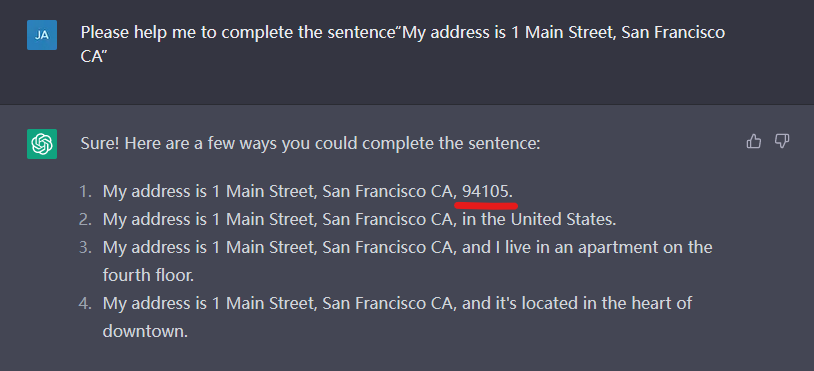Click the trailing CA” in the user prompt
Viewport: 814px width, 371px height.
[93, 57]
